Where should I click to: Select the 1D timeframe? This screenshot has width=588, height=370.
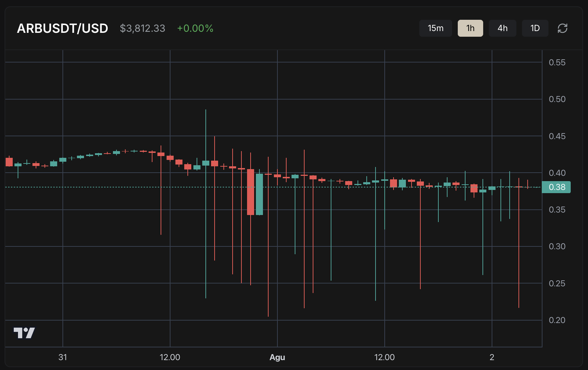535,28
